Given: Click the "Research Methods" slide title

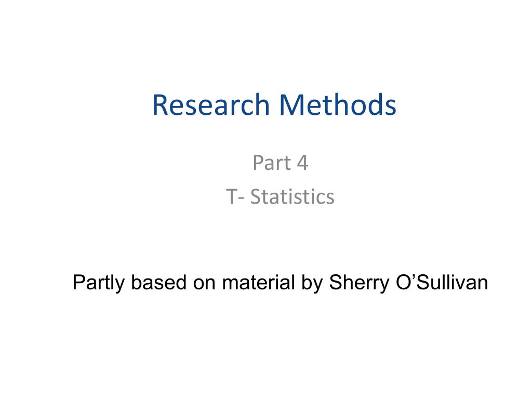Looking at the screenshot, I should [274, 104].
